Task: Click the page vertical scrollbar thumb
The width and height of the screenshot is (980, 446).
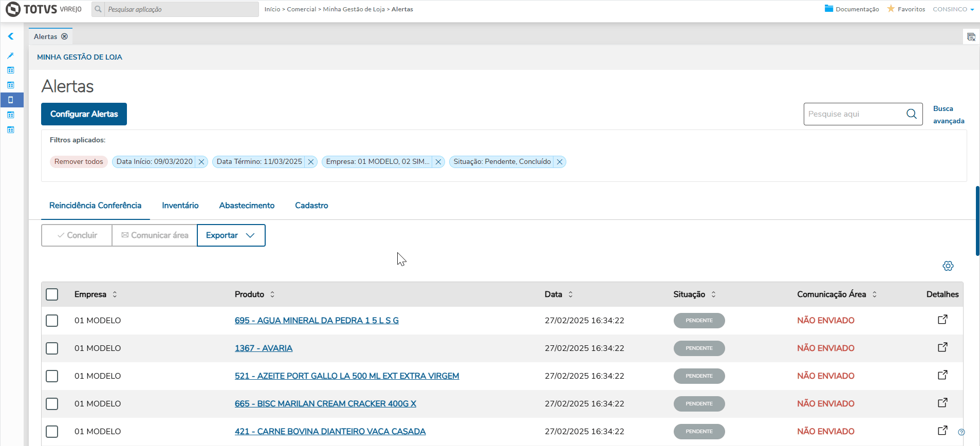Action: [x=977, y=221]
